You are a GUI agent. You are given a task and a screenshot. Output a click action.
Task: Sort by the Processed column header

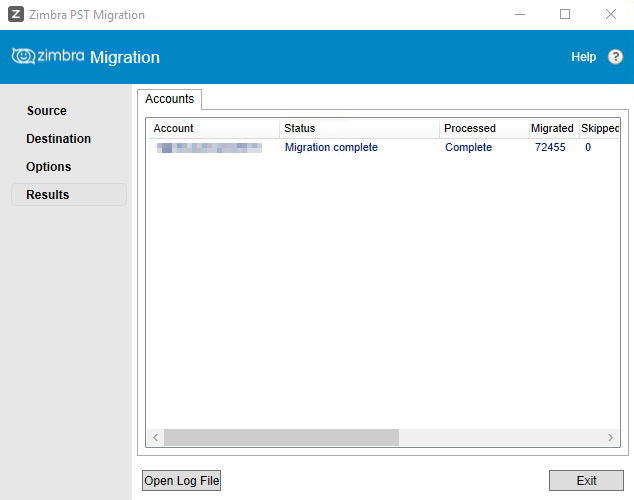coord(484,128)
